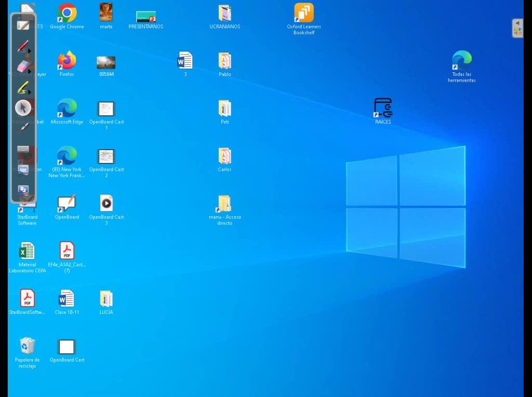Select OpenBoard Cast 2 video file

click(106, 163)
